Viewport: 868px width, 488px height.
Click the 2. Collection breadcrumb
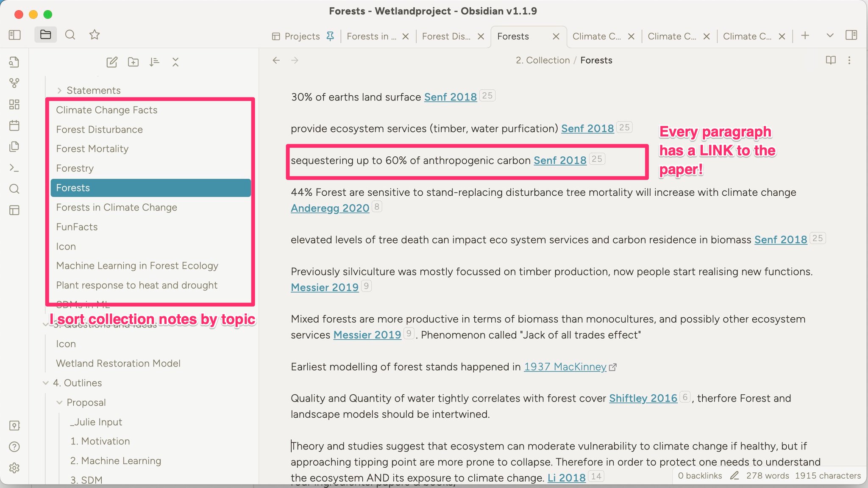(x=542, y=60)
